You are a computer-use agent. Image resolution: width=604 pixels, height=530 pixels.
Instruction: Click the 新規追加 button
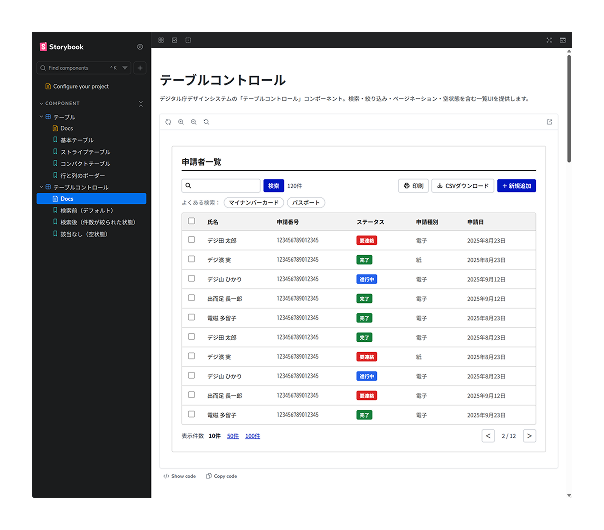(517, 186)
